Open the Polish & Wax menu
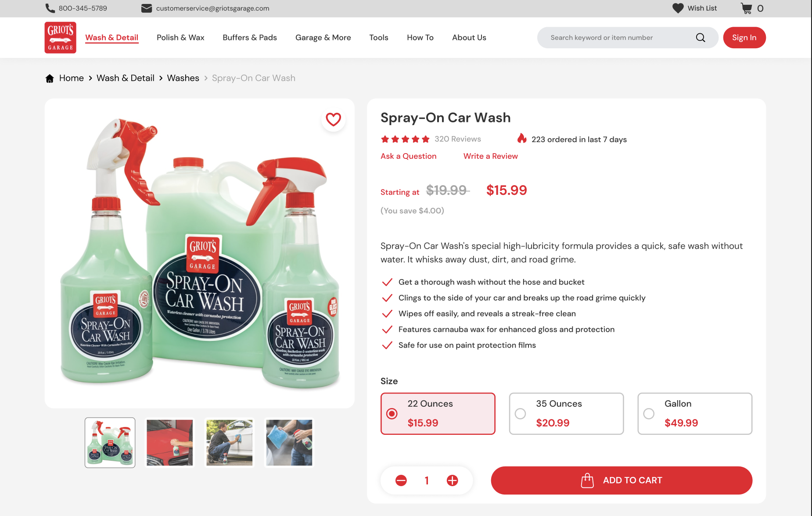 [x=180, y=38]
